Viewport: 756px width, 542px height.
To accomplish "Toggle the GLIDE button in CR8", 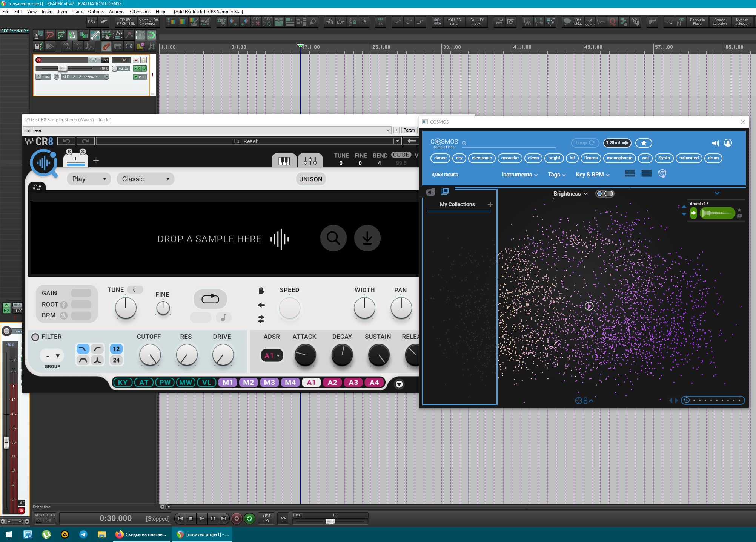I will [401, 155].
